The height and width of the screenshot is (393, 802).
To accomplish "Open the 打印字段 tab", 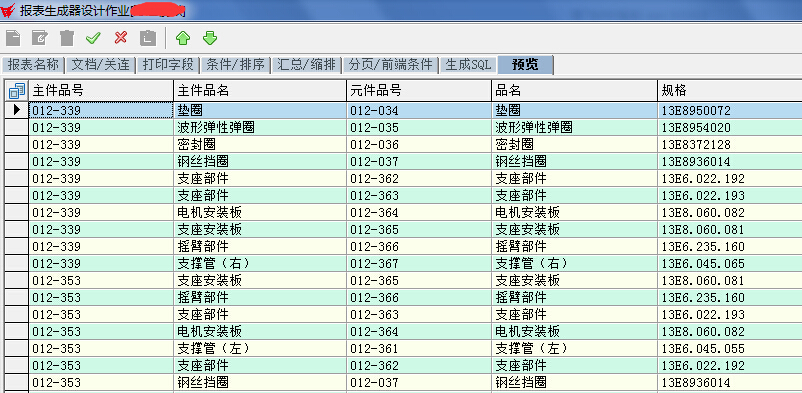I will coord(168,64).
